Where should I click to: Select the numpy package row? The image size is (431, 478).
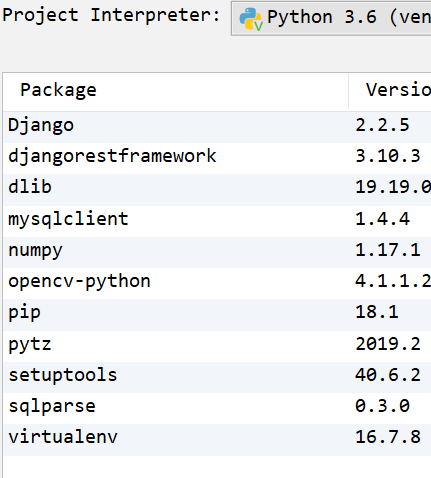217,252
